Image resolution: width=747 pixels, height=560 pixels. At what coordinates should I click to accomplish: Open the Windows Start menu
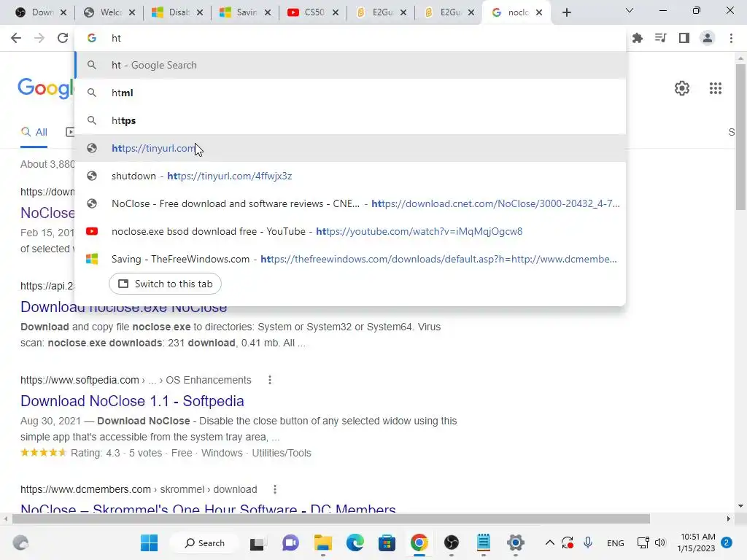click(x=149, y=542)
